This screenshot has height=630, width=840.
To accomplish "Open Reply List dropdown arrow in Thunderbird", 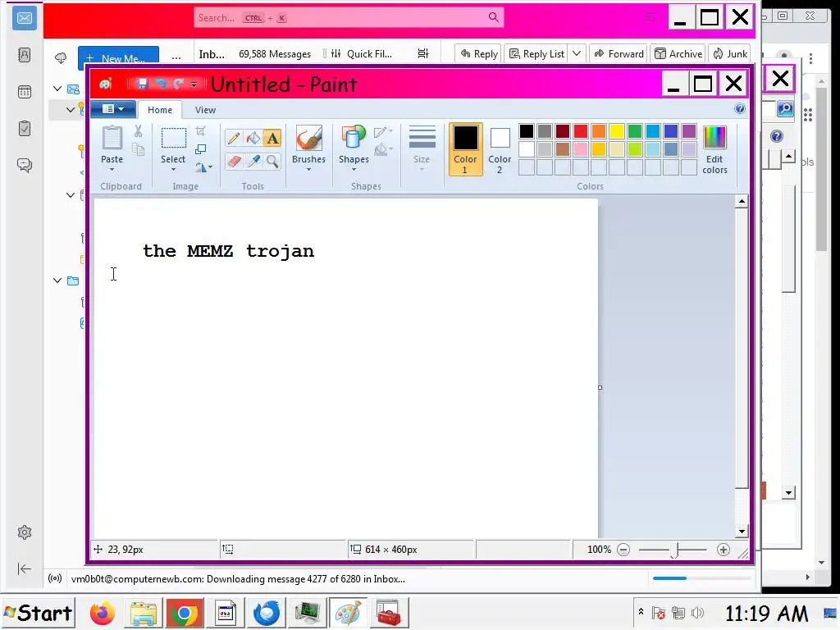I will 577,53.
